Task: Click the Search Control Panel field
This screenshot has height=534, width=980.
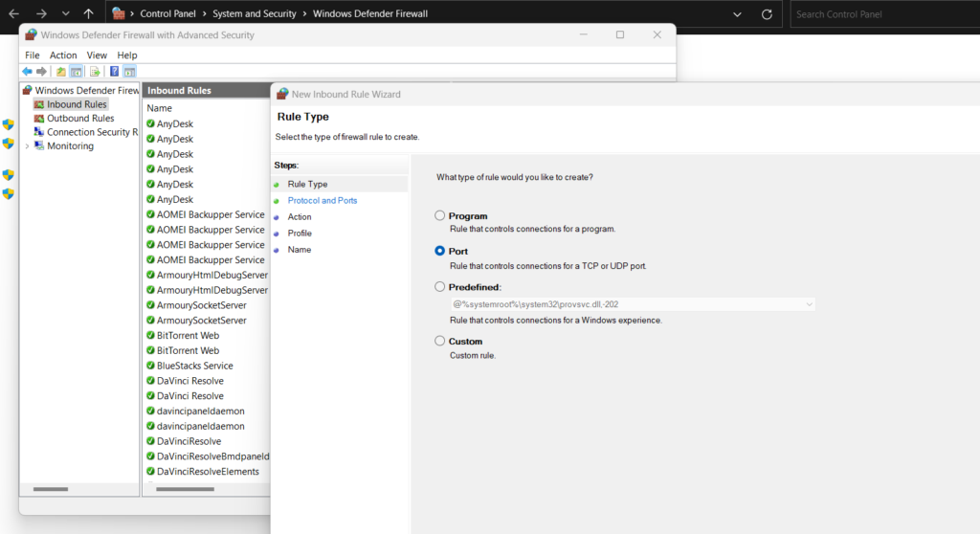Action: tap(885, 13)
